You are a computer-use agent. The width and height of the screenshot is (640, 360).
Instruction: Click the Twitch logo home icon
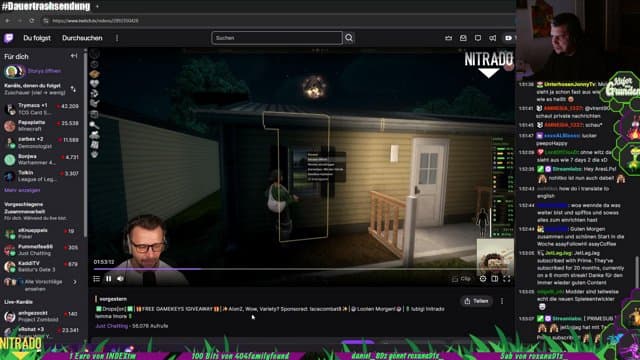pos(9,38)
